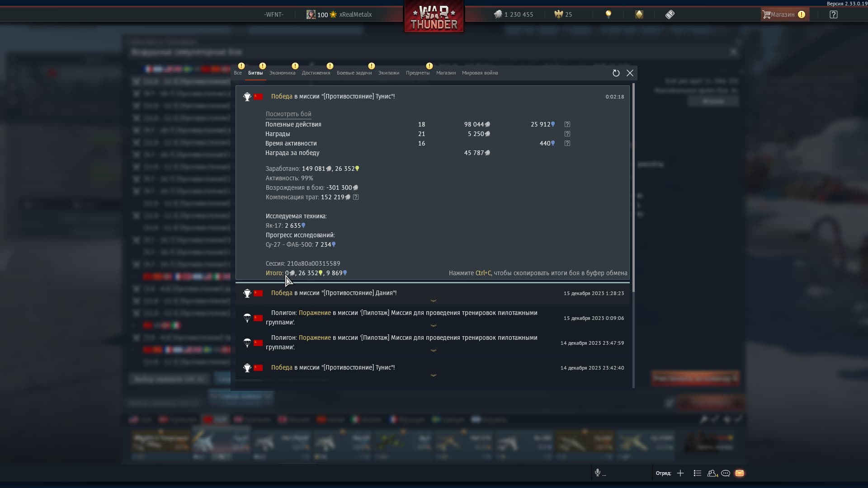
Task: Click the Golden Eagles balance 25
Action: (563, 14)
